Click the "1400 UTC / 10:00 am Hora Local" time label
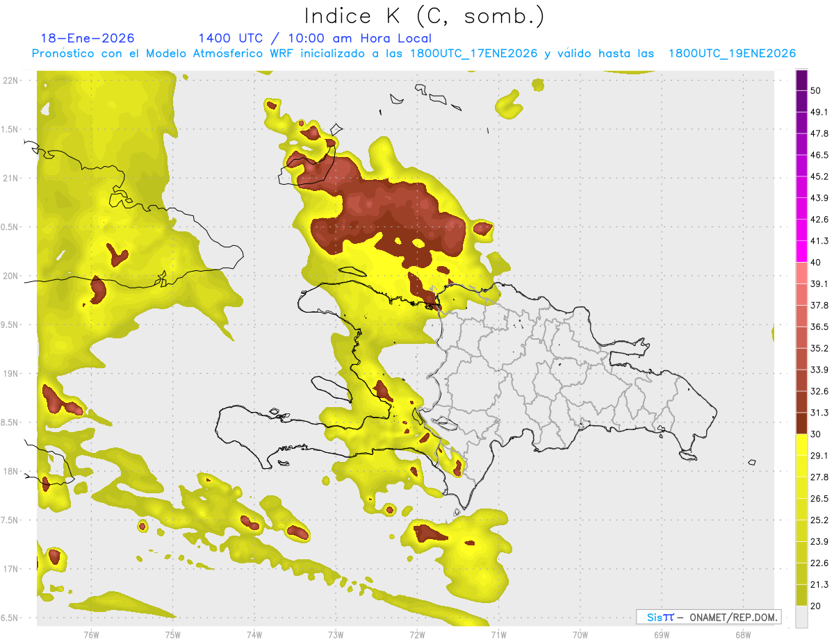 tap(315, 38)
